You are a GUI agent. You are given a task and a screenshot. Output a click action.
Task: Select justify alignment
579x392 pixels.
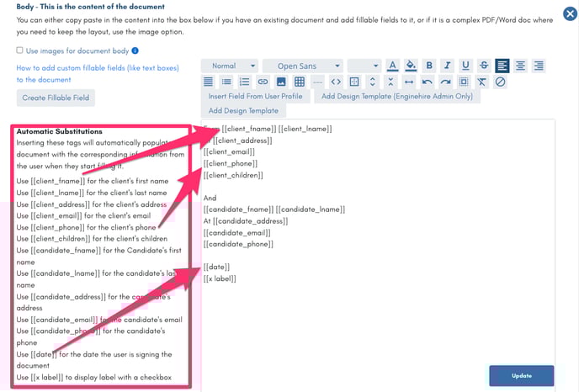tap(208, 82)
